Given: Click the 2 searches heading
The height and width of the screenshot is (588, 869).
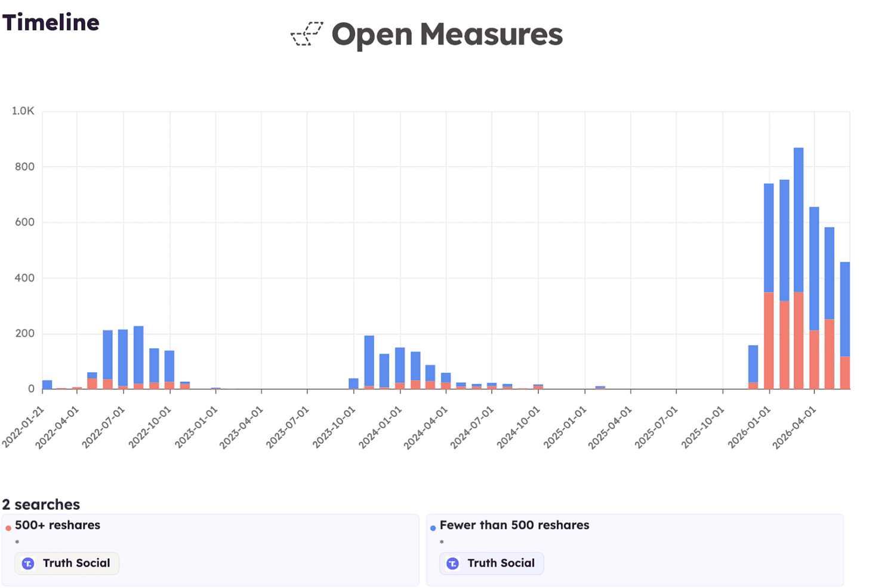Looking at the screenshot, I should [41, 505].
